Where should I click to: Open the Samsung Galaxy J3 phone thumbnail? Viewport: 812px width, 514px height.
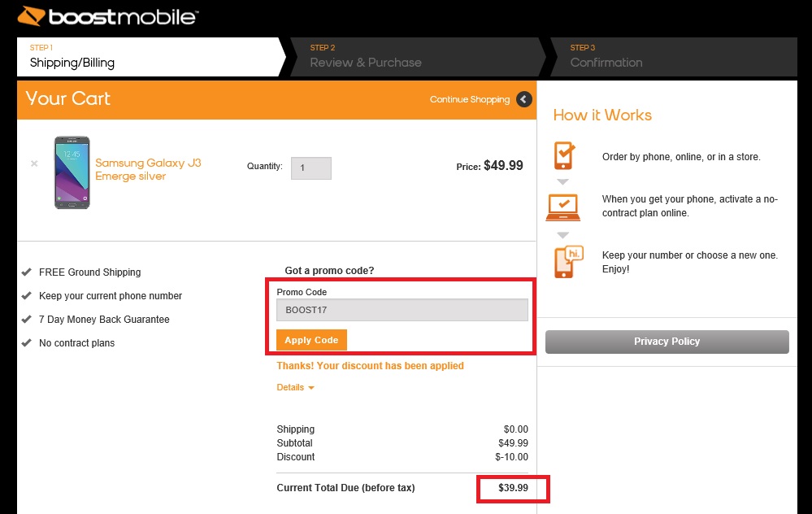click(72, 172)
